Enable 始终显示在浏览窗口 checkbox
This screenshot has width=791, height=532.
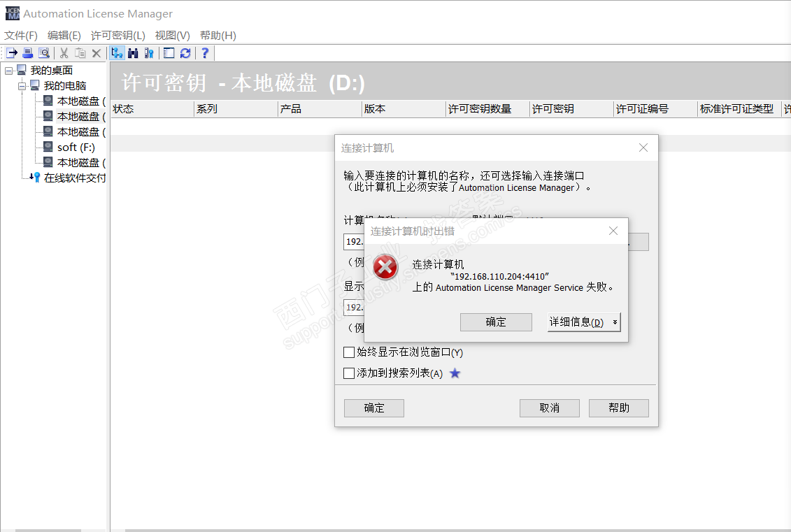(348, 352)
